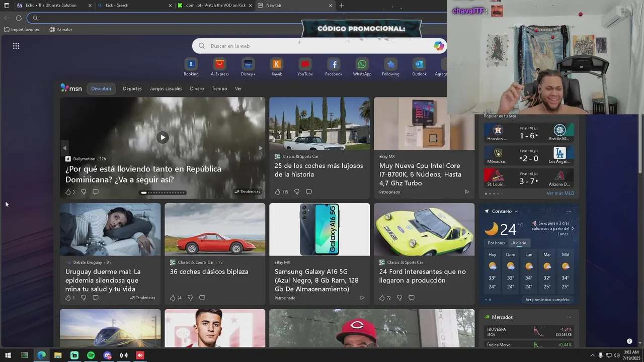The width and height of the screenshot is (644, 362).
Task: Open the Samsung Galaxy A16 5G thumbnail
Action: pyautogui.click(x=319, y=229)
